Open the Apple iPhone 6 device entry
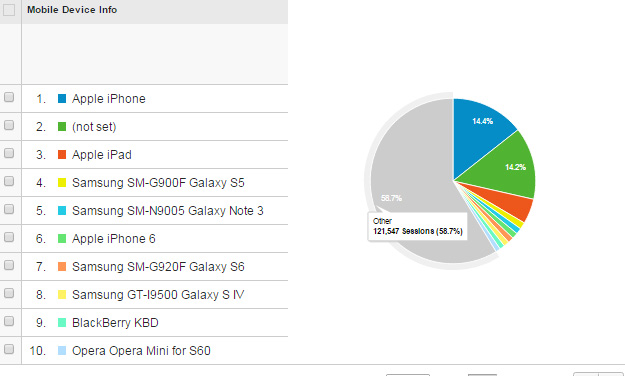 [114, 238]
